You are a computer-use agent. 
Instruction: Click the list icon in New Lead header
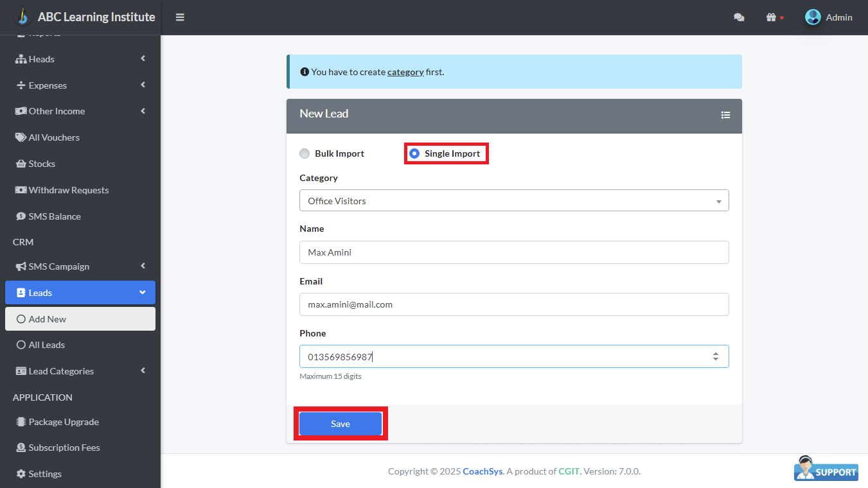click(725, 115)
